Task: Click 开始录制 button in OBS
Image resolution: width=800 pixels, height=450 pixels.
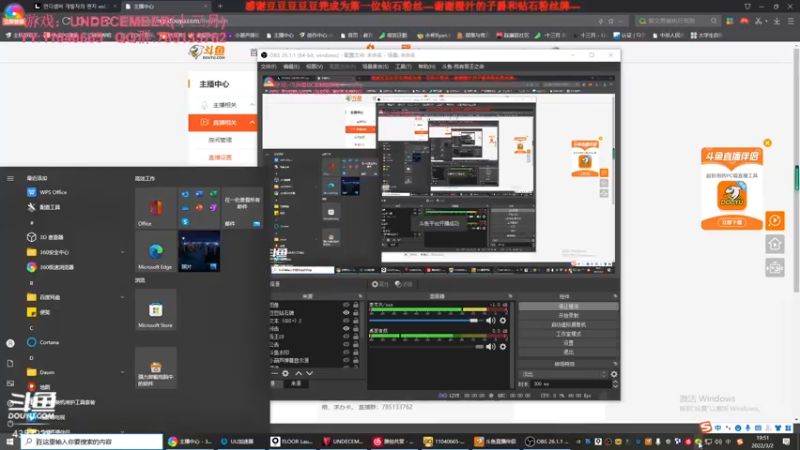Action: point(568,316)
